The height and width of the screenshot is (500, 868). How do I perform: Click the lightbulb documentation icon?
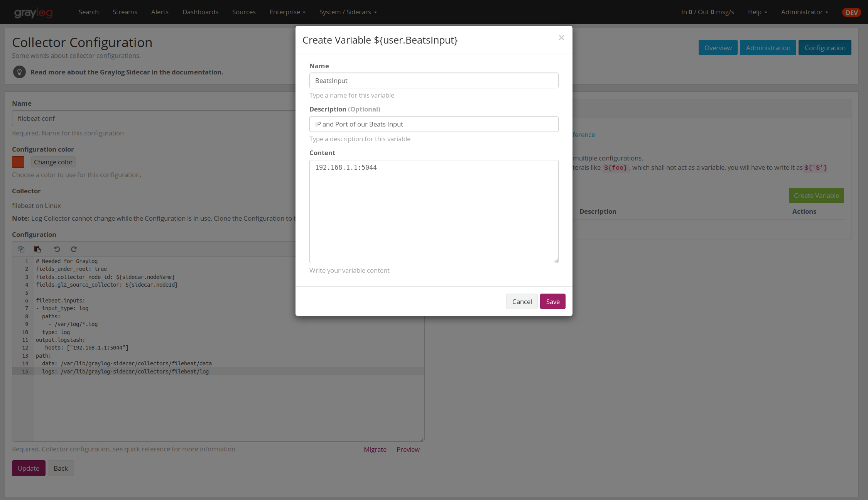pyautogui.click(x=19, y=72)
